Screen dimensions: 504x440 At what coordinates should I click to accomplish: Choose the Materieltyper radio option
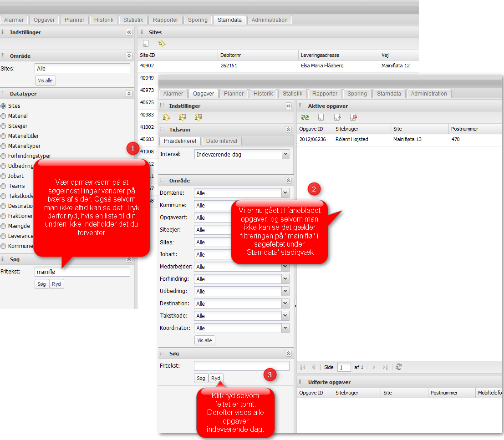coord(4,146)
